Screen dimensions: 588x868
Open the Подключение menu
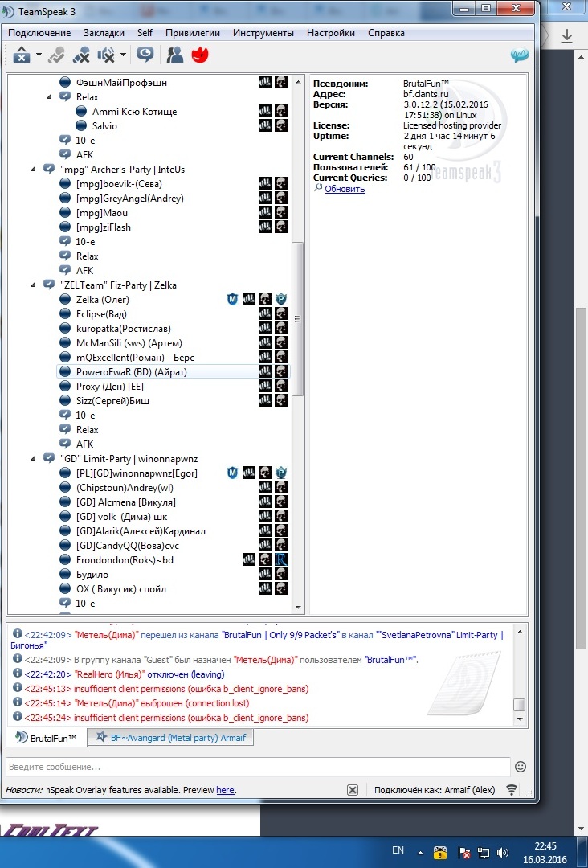click(39, 33)
